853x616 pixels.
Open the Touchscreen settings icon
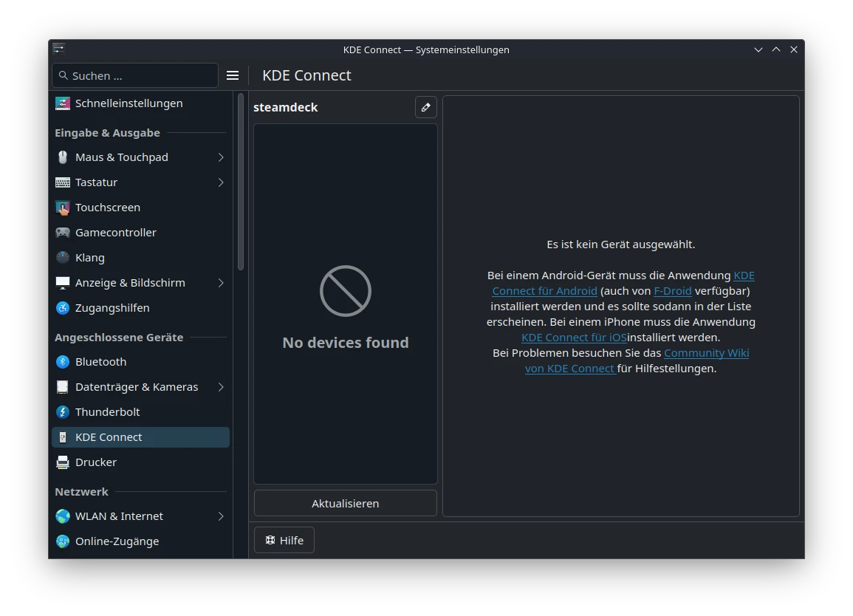[63, 207]
